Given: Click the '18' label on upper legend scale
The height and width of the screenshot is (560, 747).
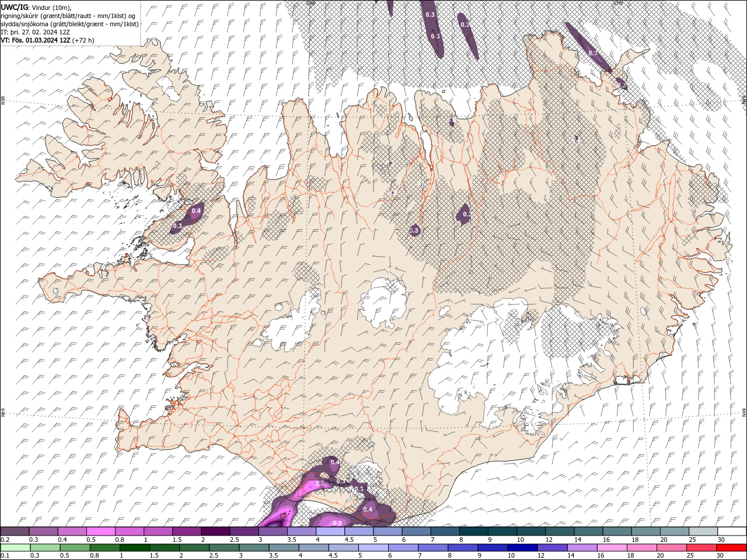Looking at the screenshot, I should (635, 540).
